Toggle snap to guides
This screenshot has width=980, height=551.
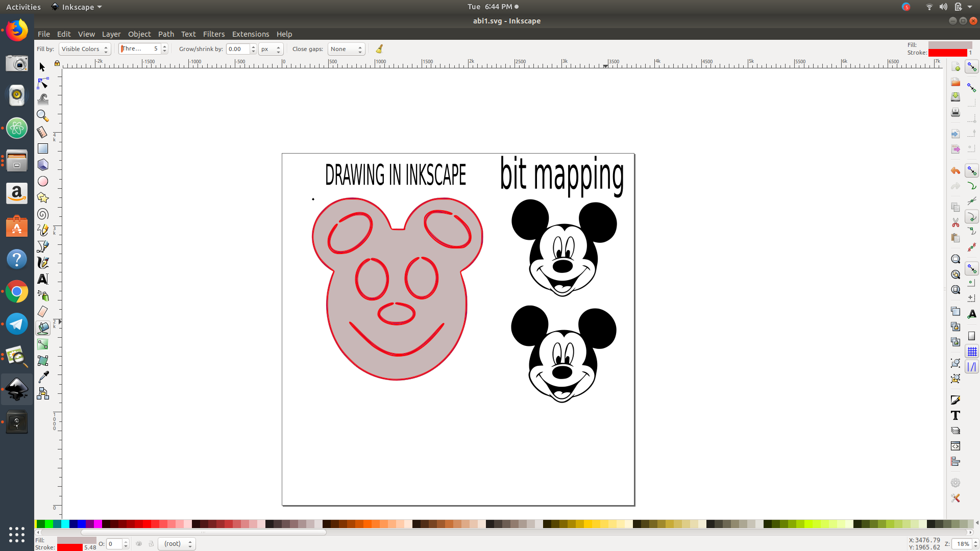(x=972, y=367)
